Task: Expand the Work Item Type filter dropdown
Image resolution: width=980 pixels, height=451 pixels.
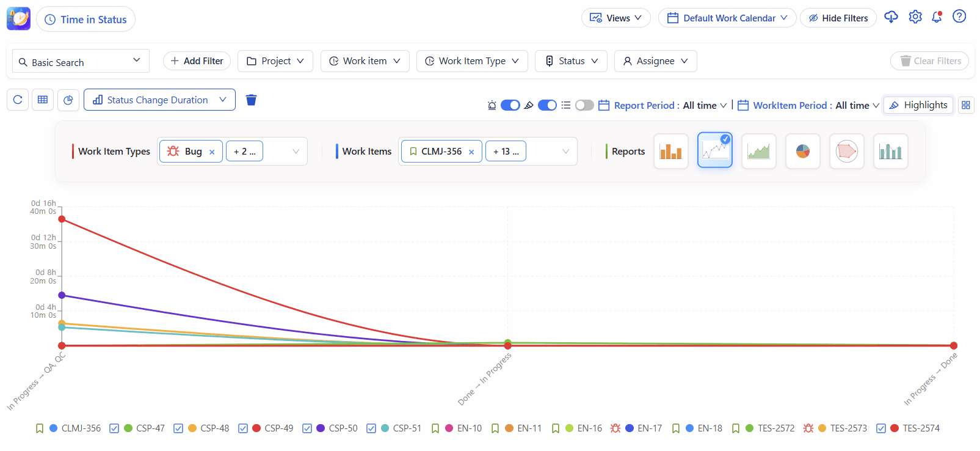Action: click(x=472, y=61)
